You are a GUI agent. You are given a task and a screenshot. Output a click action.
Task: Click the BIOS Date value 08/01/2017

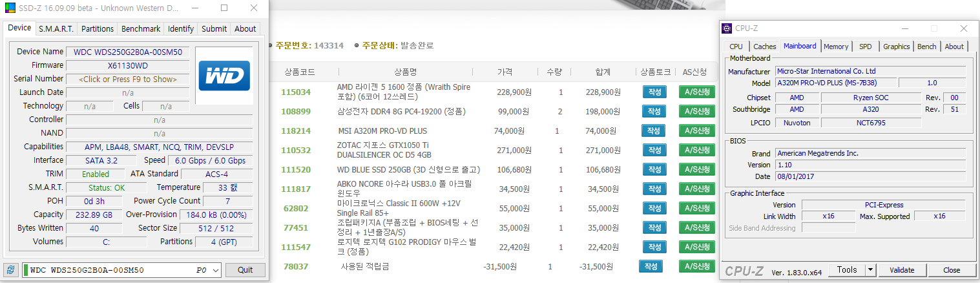[870, 176]
